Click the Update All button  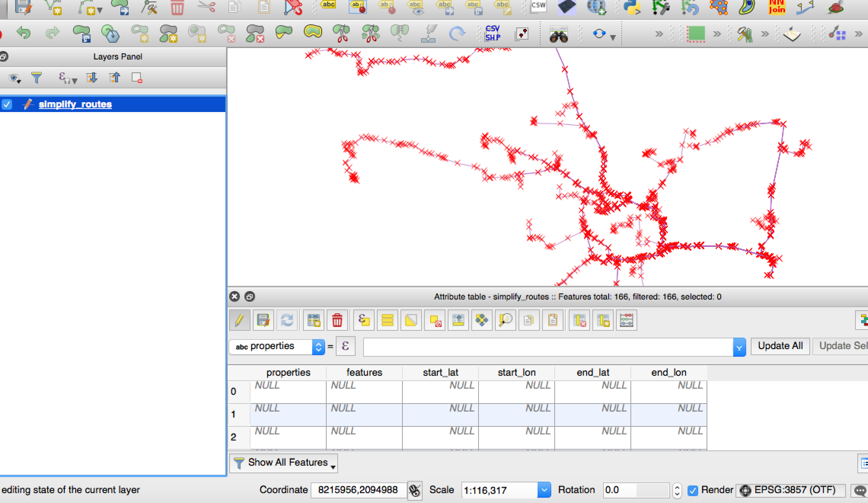click(x=780, y=346)
